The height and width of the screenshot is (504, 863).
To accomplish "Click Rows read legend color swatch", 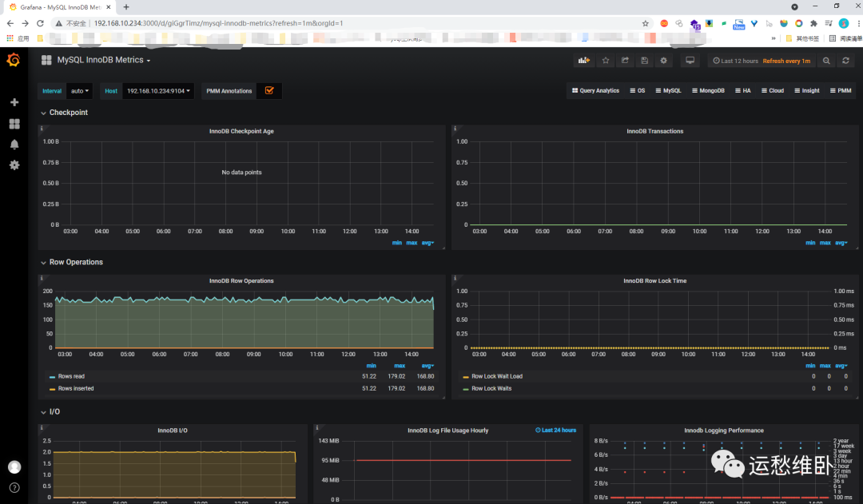I will 52,377.
